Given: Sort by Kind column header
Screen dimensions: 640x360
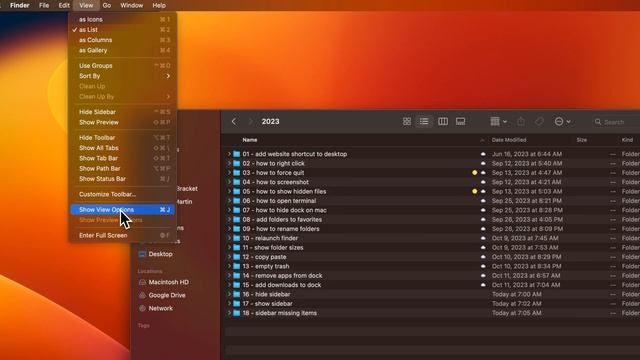Looking at the screenshot, I should click(627, 140).
